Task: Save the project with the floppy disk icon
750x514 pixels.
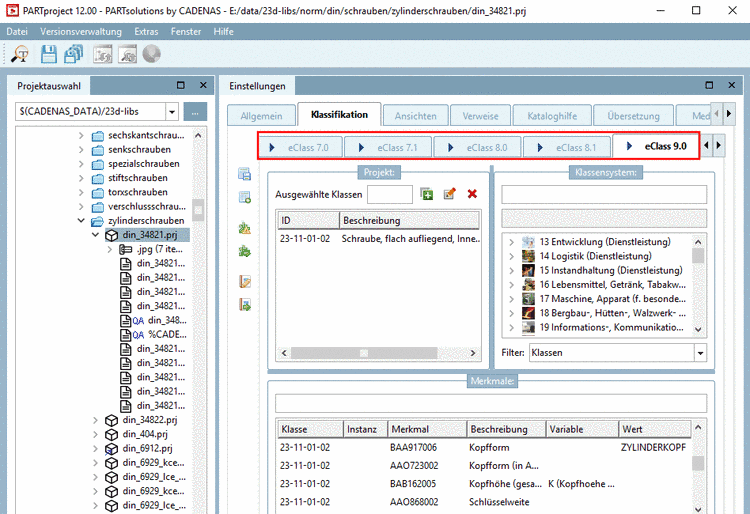Action: point(48,54)
